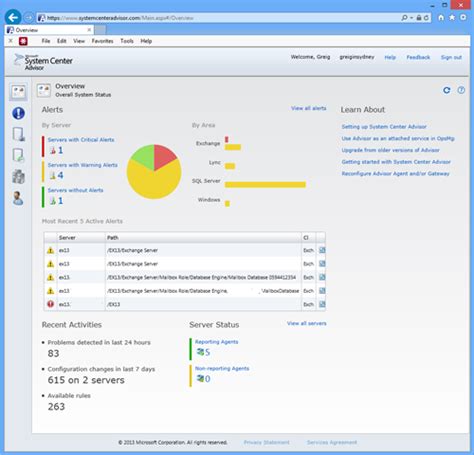
Task: Open the Edit menu
Action: 62,41
